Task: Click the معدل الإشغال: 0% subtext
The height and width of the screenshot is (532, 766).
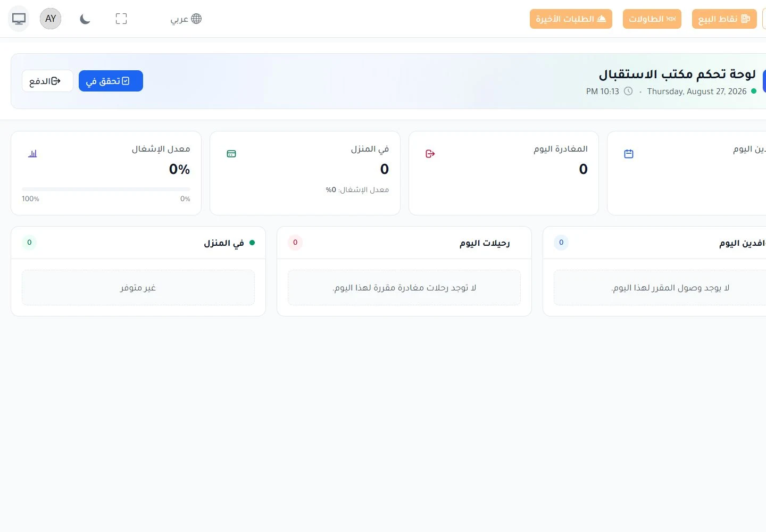Action: (x=357, y=189)
